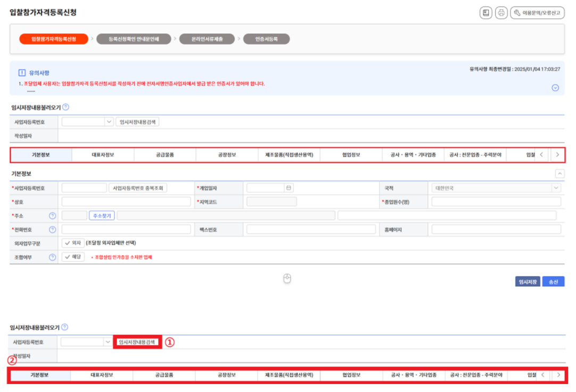This screenshot has width=576, height=392.
Task: Click the 유의사항 exclamation info icon
Action: point(22,73)
